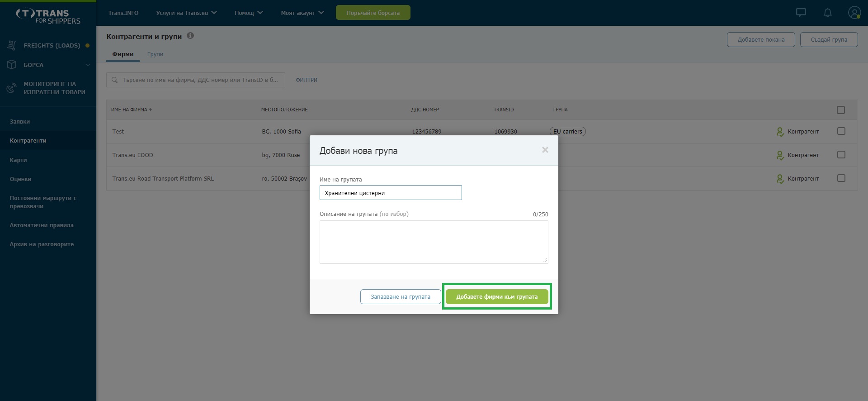This screenshot has width=868, height=401.
Task: Click Запазване на групата button
Action: 401,296
